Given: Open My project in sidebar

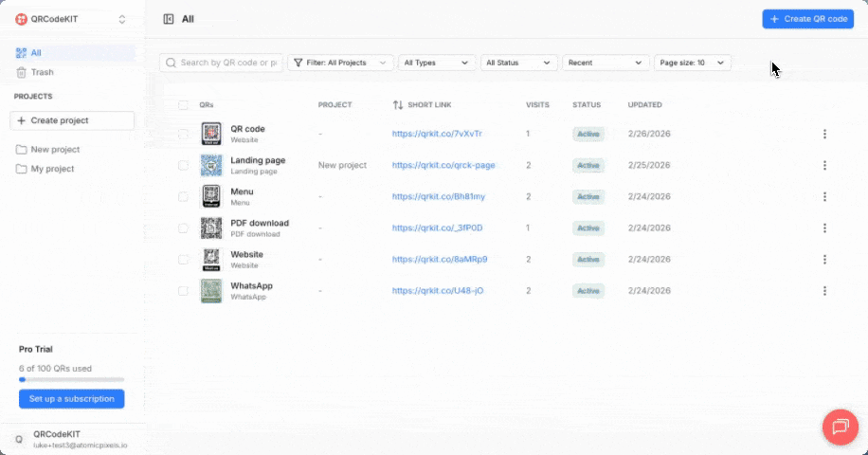Looking at the screenshot, I should point(52,169).
